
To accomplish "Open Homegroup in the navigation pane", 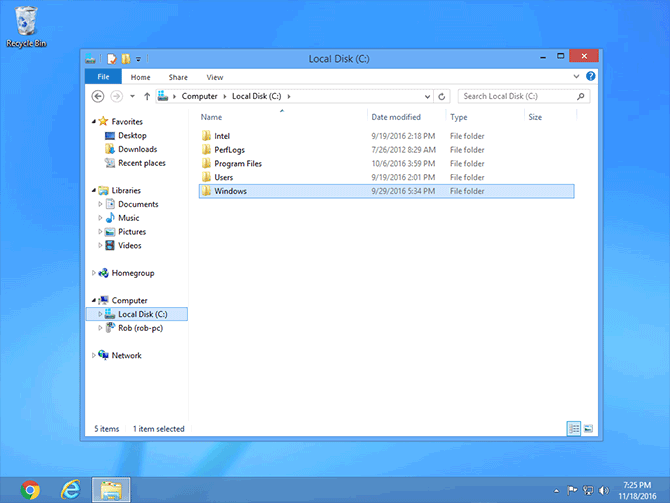I will pos(133,273).
